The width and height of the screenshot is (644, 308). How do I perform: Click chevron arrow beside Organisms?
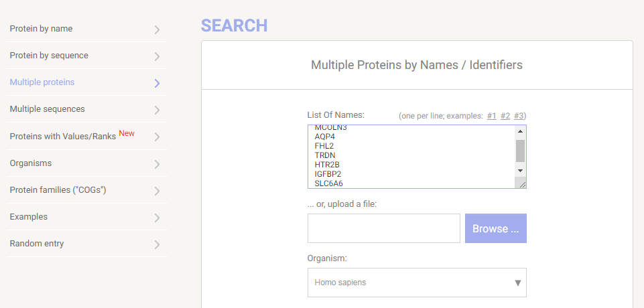pos(157,164)
